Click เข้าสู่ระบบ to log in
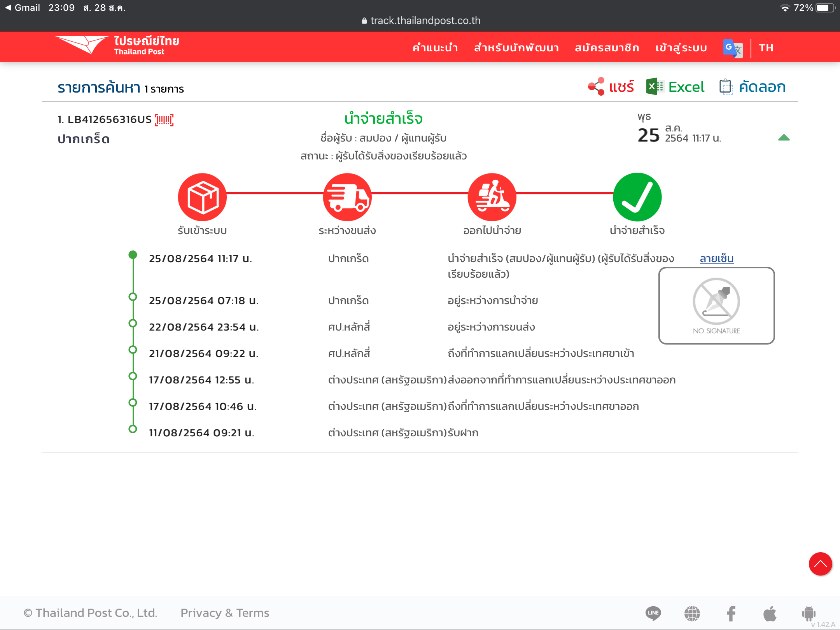Viewport: 840px width, 630px height. pyautogui.click(x=681, y=48)
